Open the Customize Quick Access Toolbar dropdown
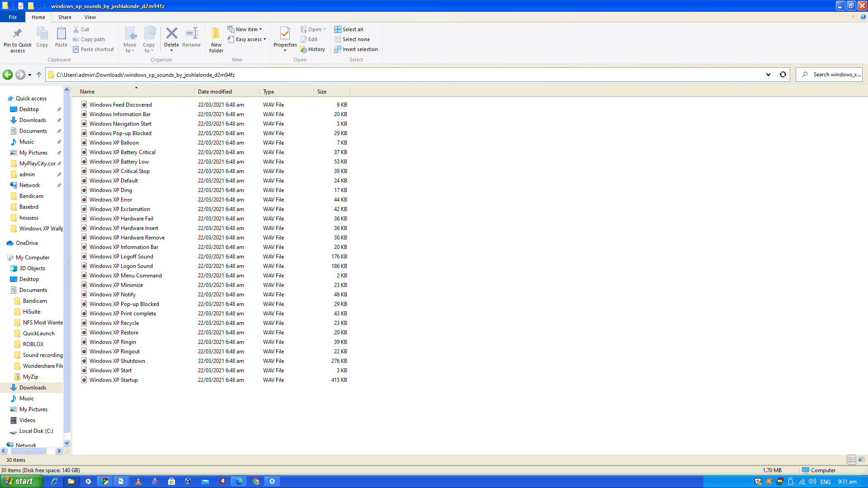This screenshot has width=868, height=488. pyautogui.click(x=39, y=6)
